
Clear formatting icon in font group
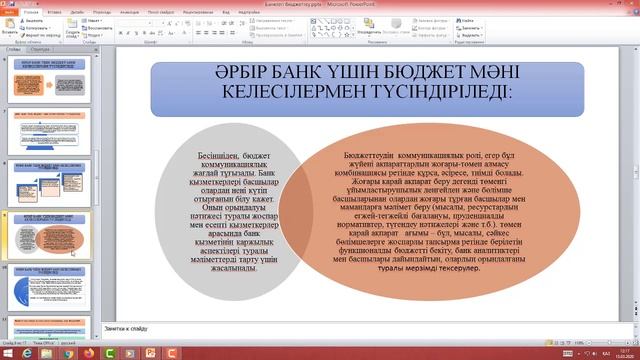pos(187,23)
